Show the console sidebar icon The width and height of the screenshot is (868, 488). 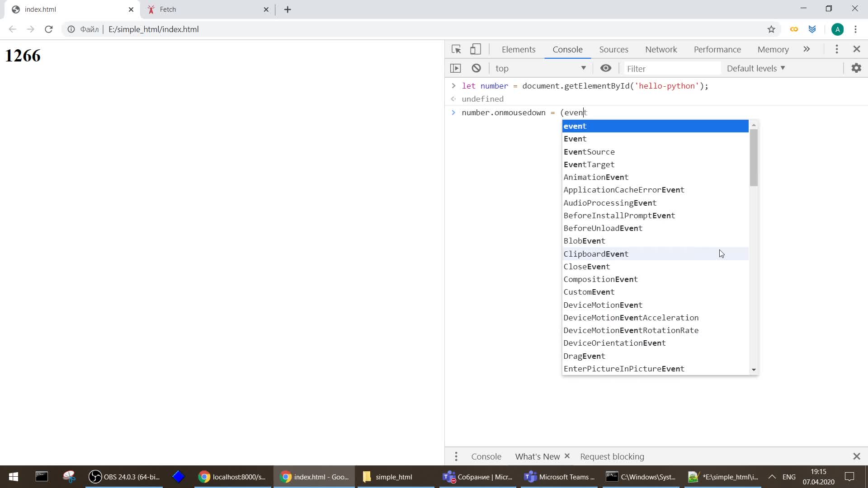(455, 68)
